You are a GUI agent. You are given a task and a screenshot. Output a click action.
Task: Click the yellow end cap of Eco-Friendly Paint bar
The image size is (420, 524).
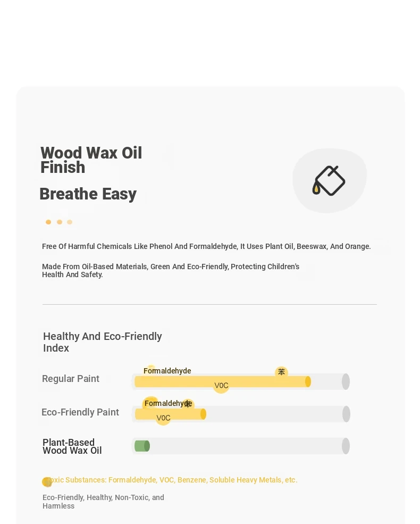click(x=203, y=414)
